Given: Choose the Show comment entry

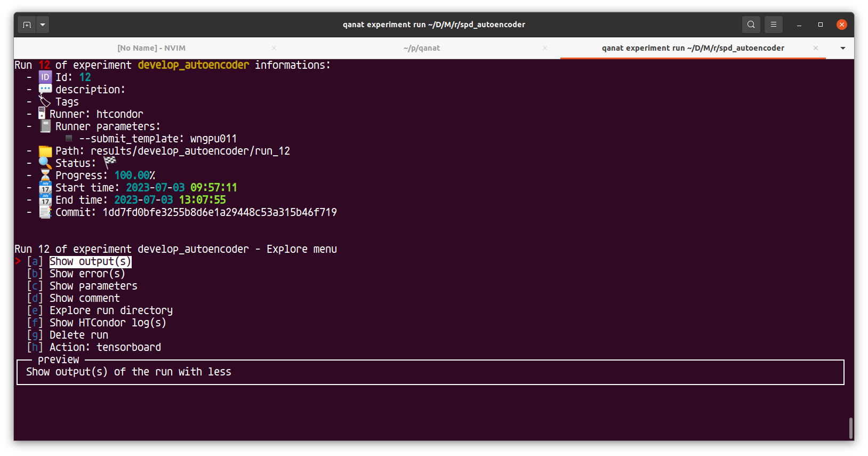Looking at the screenshot, I should tap(84, 298).
